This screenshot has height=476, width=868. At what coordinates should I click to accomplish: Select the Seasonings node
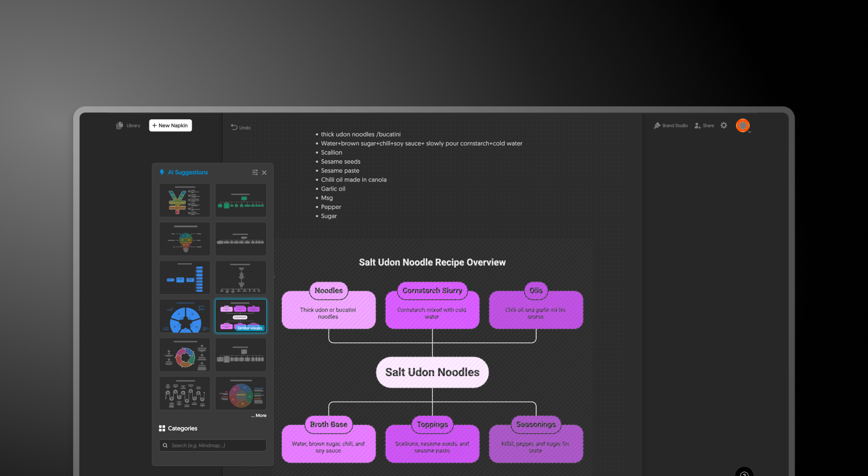point(536,440)
